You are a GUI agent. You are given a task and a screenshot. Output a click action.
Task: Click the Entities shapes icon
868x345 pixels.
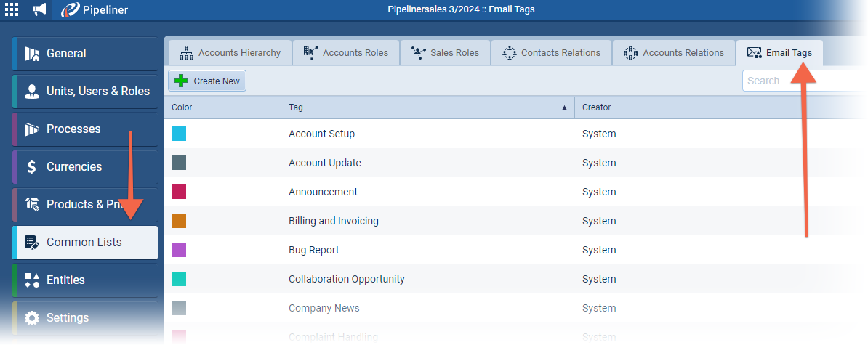point(32,280)
